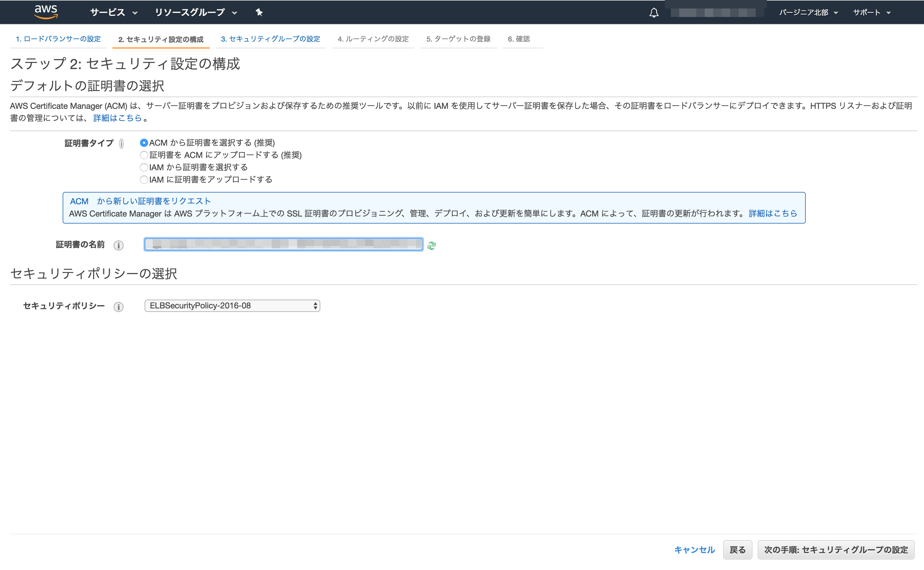Screen dimensions: 924x570
Task: Open the ELBSecurityPolicy-2016-08 dropdown
Action: pyautogui.click(x=232, y=306)
